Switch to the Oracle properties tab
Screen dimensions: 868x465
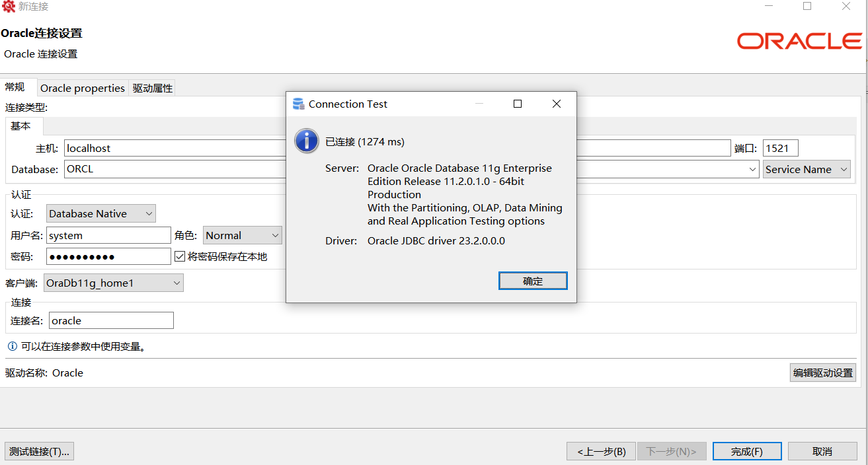pyautogui.click(x=83, y=88)
